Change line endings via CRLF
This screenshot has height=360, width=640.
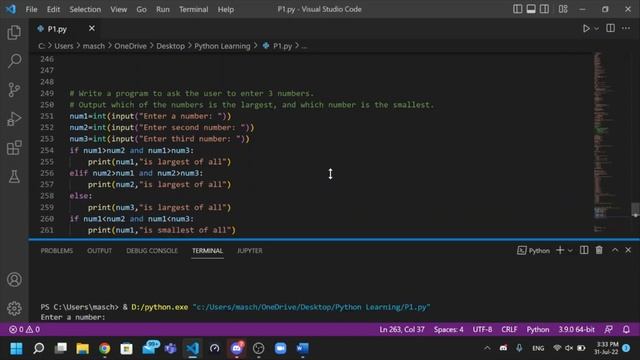[509, 329]
